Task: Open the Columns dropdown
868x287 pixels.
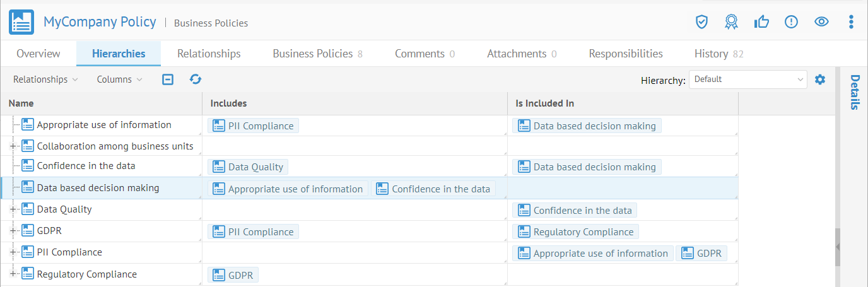Action: 119,79
